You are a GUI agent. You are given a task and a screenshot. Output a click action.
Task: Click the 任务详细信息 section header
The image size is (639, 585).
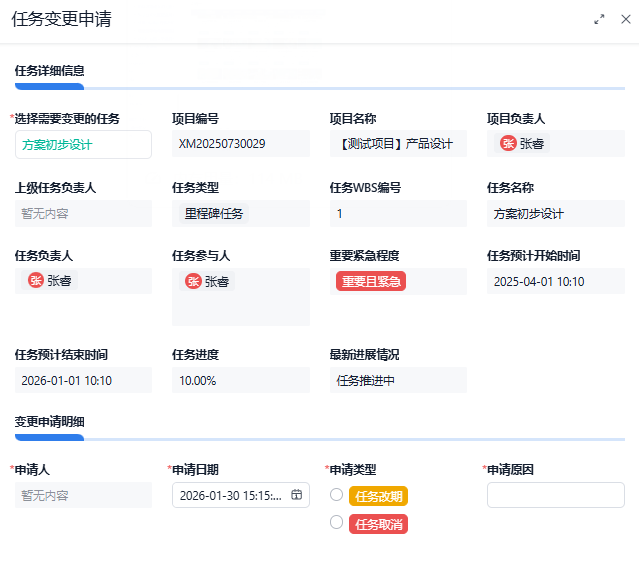click(50, 71)
